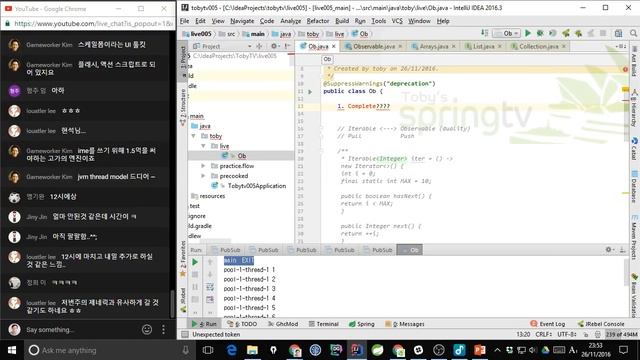Hide the Project panel
Screen dimensions: 640x360
(x=287, y=46)
